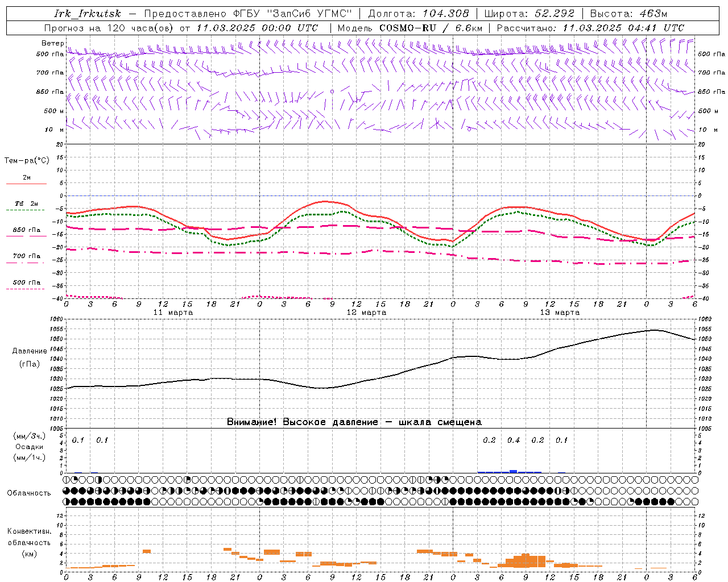Select the provider text "ЗапСиб УГМС"

[x=310, y=14]
